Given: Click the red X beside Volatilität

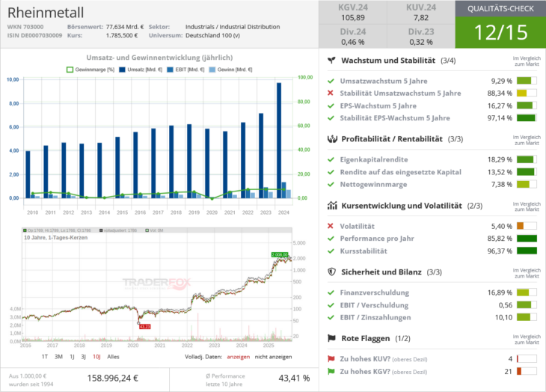Looking at the screenshot, I should pos(331,226).
